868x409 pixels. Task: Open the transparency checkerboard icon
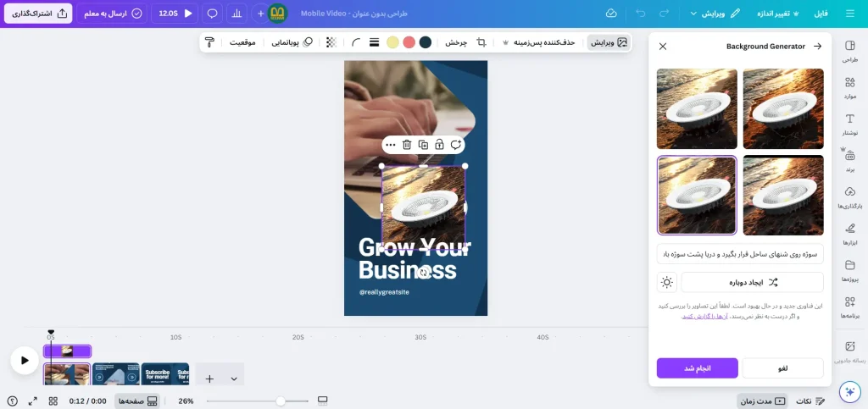point(331,42)
